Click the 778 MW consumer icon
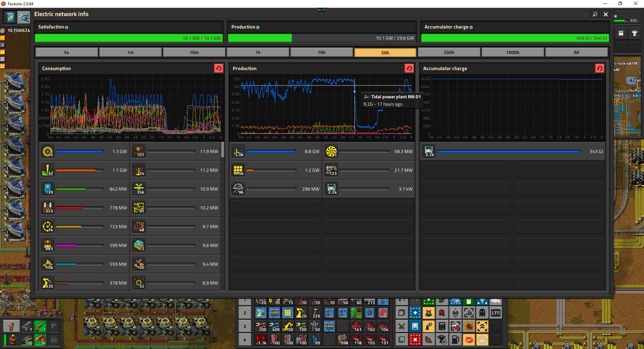 (48, 208)
